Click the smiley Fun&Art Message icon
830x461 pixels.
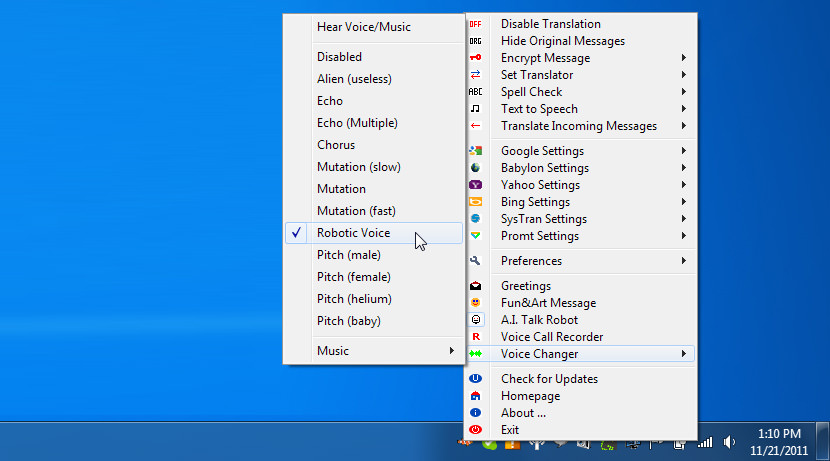(475, 303)
